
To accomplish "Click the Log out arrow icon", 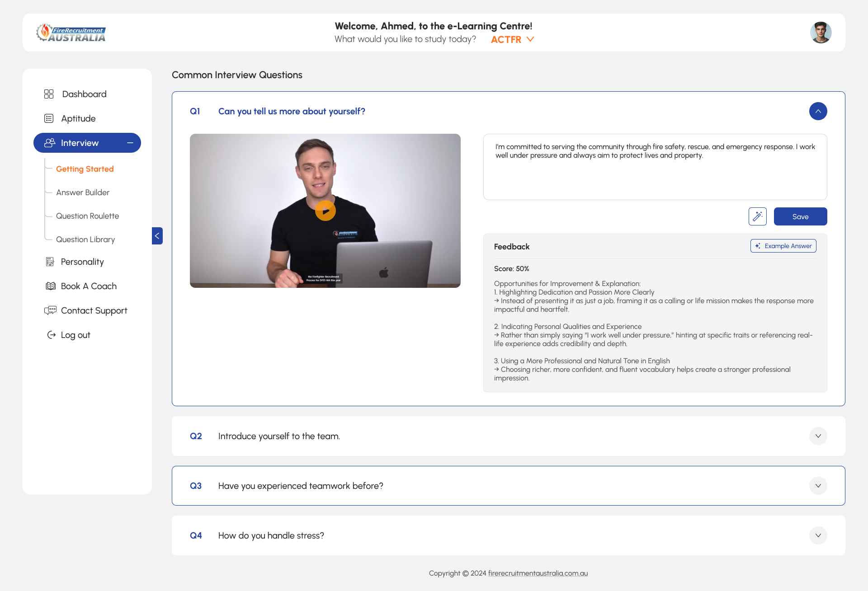I will (52, 335).
